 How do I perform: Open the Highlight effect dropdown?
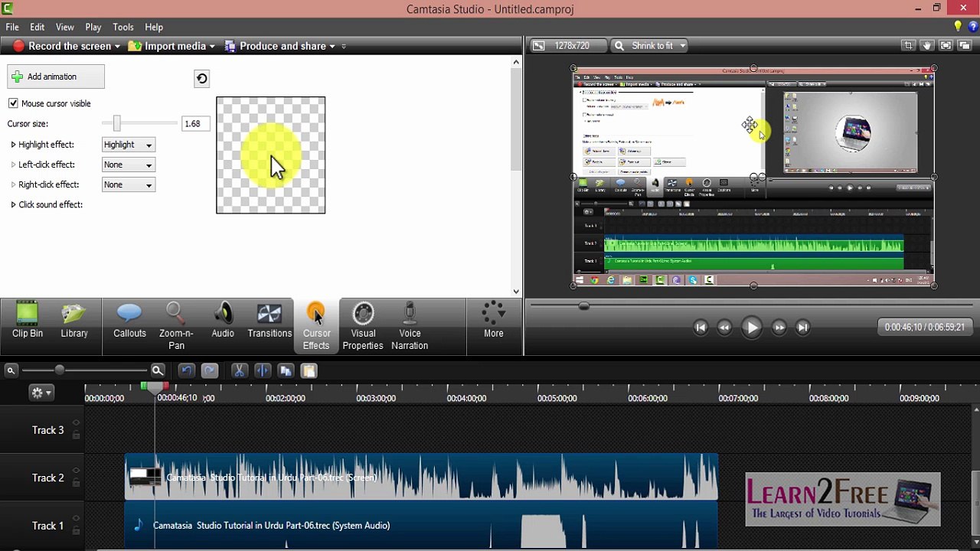pos(129,145)
